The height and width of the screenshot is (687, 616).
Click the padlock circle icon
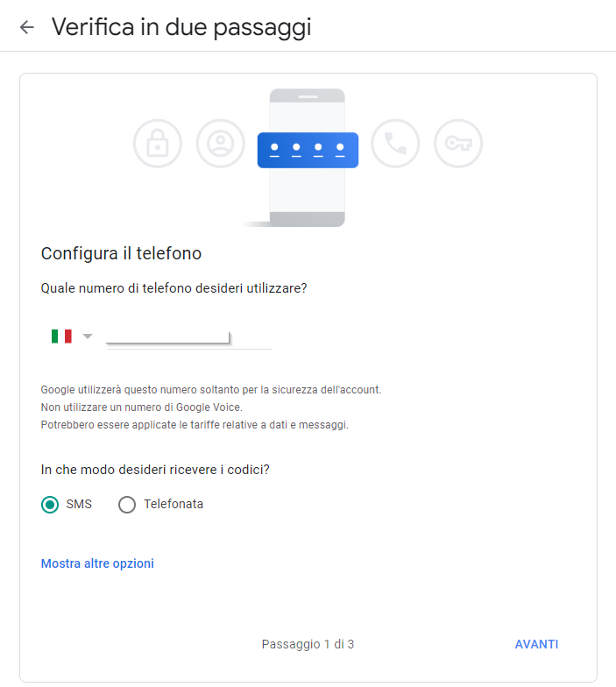[x=158, y=144]
